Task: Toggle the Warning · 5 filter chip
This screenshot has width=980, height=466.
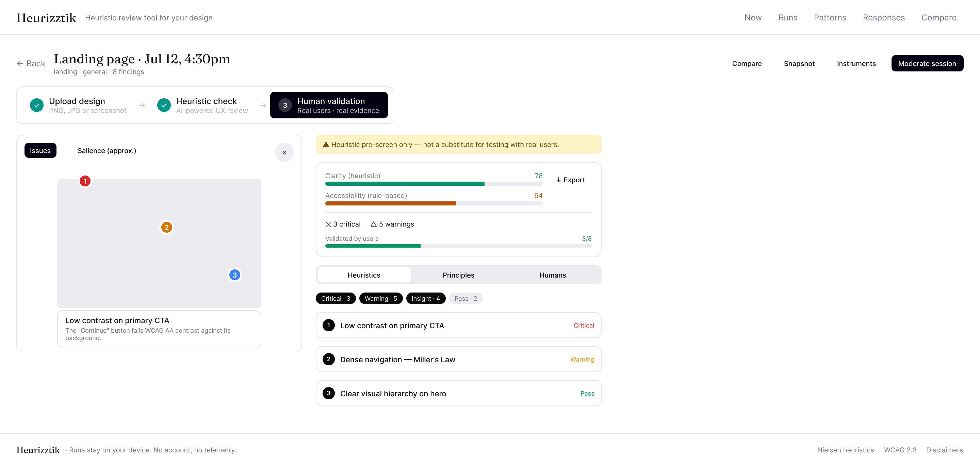Action: [x=381, y=299]
